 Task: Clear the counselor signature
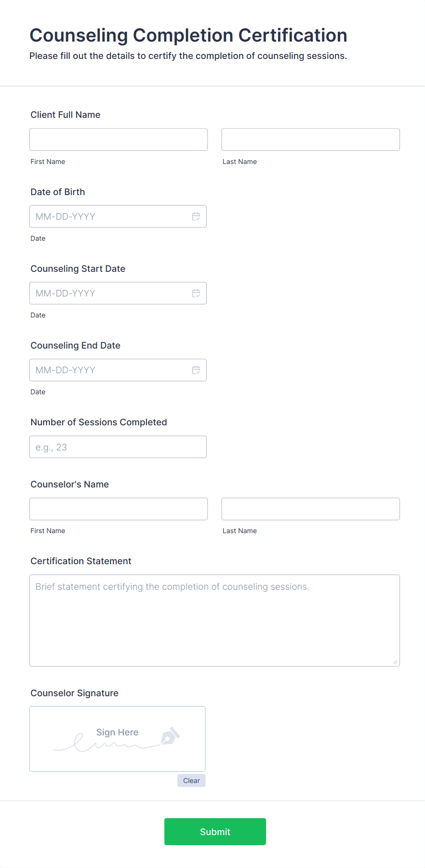click(191, 781)
